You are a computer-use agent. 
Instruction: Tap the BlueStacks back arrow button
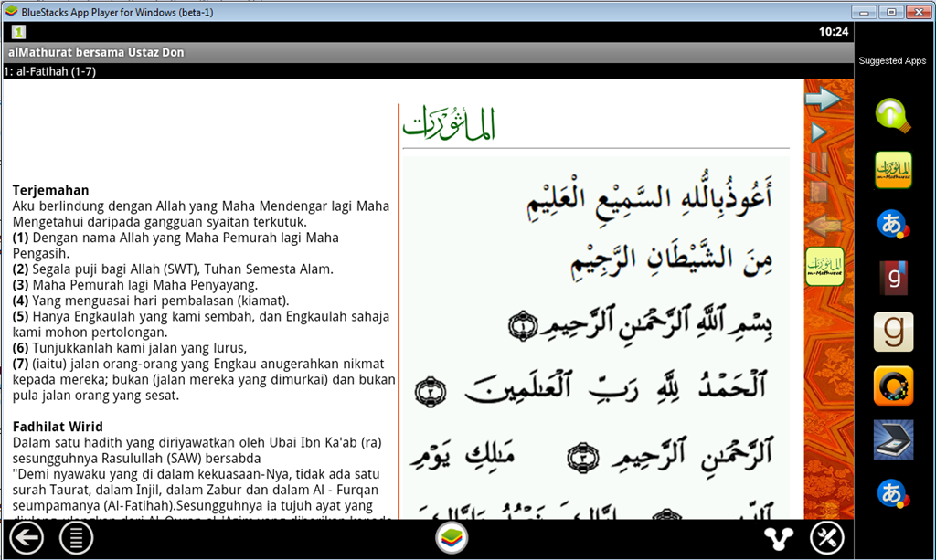click(x=27, y=538)
